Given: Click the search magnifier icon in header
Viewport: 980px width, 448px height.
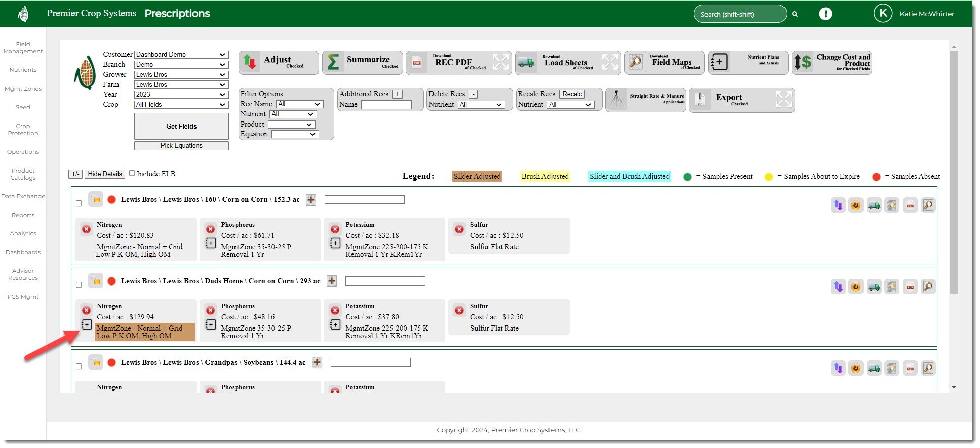Looking at the screenshot, I should [x=795, y=14].
